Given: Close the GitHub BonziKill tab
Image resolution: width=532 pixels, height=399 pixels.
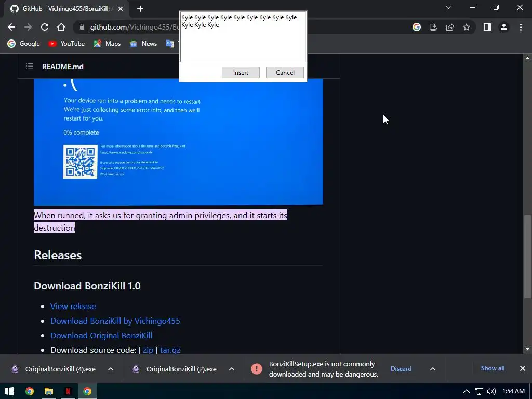Looking at the screenshot, I should point(121,9).
